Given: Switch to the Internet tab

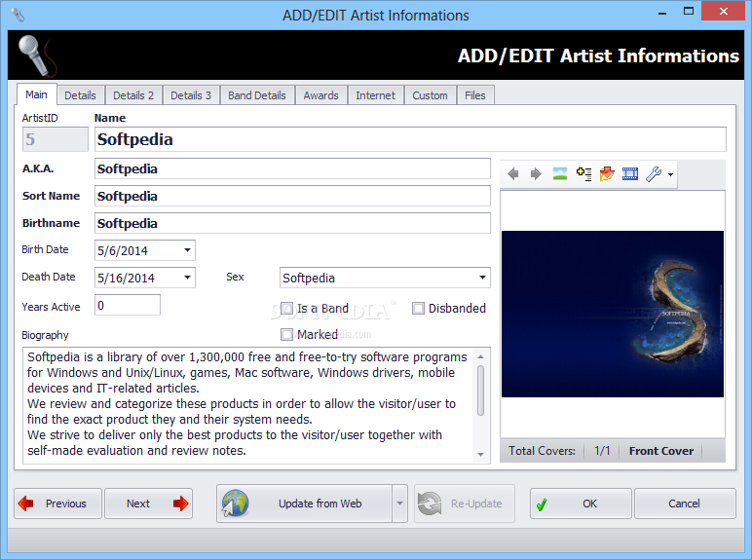Looking at the screenshot, I should [376, 95].
